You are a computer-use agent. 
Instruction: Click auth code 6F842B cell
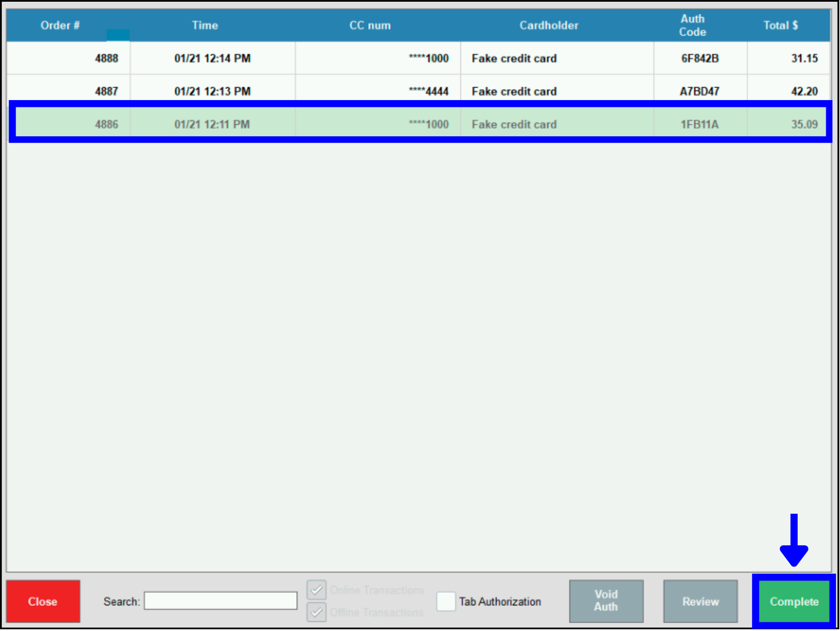[700, 58]
